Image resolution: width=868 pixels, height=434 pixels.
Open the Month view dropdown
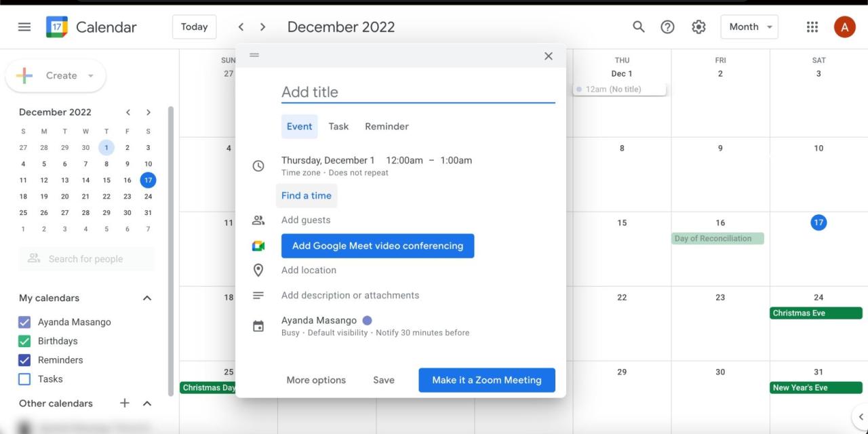coord(749,26)
